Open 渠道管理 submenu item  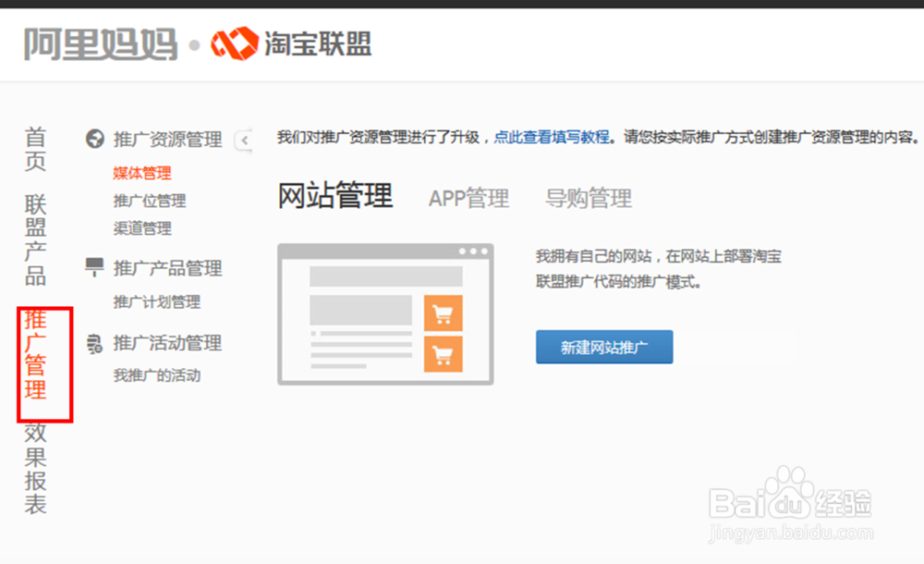point(142,228)
